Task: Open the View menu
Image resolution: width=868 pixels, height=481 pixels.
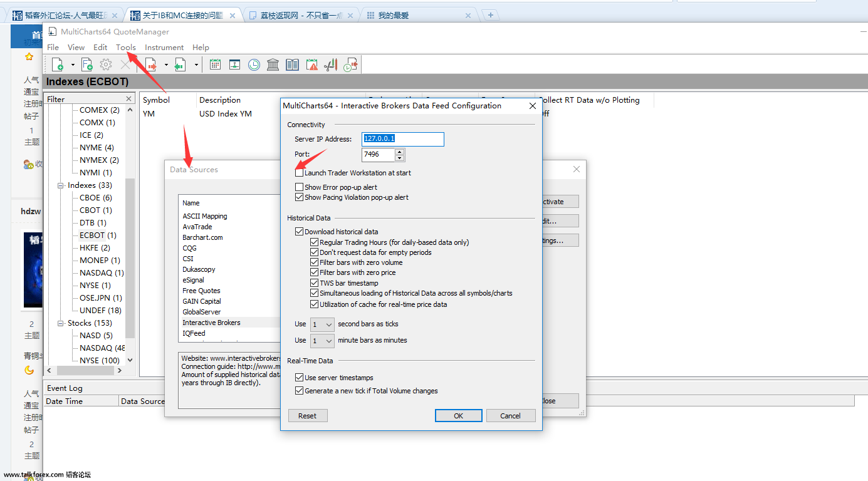Action: [x=76, y=48]
